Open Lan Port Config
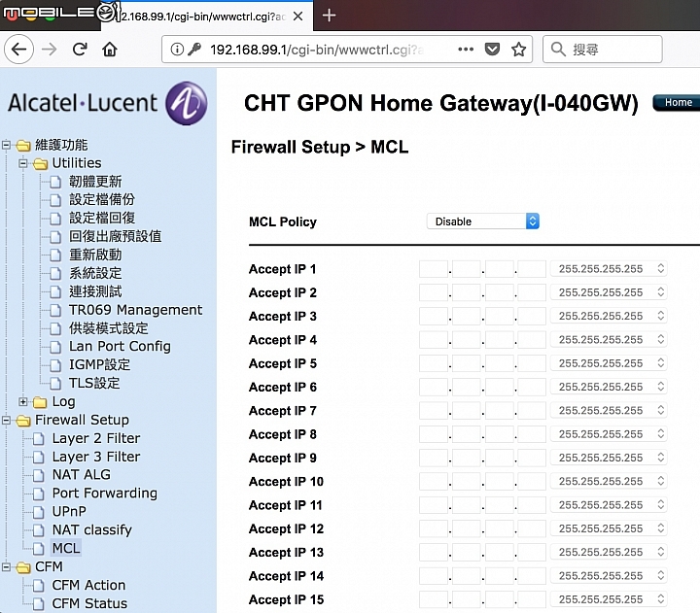 (x=120, y=346)
